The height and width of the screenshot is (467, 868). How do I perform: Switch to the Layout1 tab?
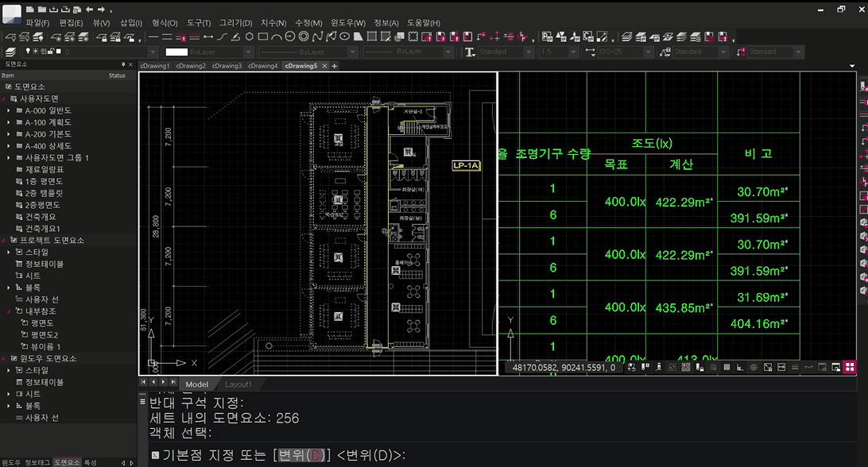pyautogui.click(x=238, y=384)
